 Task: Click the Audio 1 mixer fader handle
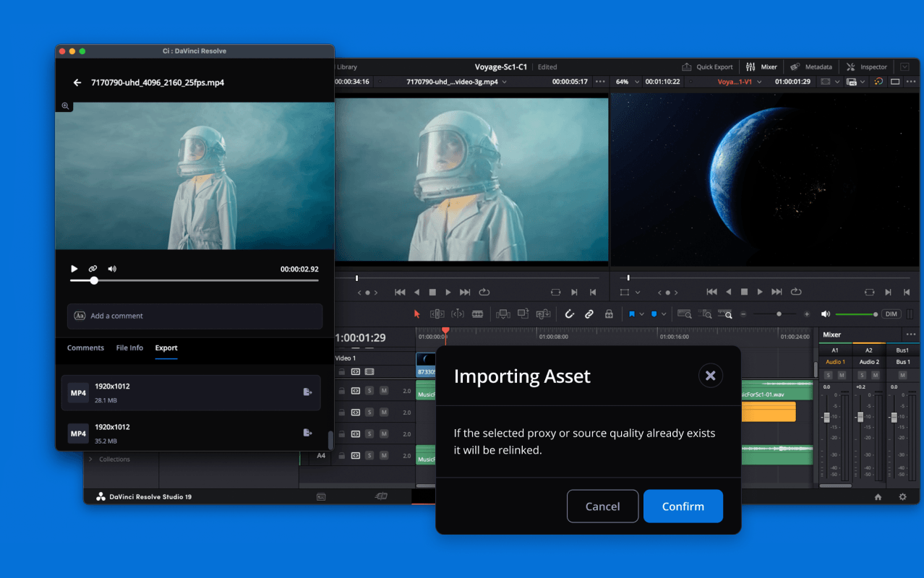pyautogui.click(x=826, y=418)
